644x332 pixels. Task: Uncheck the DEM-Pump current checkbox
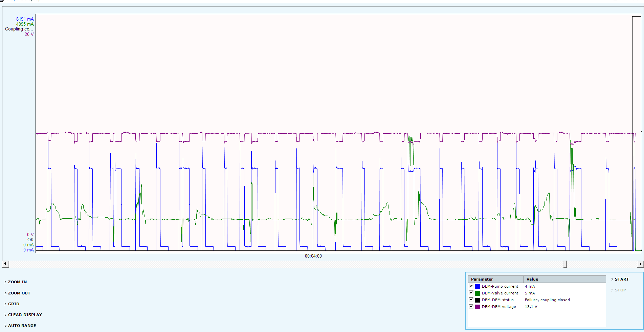point(471,286)
